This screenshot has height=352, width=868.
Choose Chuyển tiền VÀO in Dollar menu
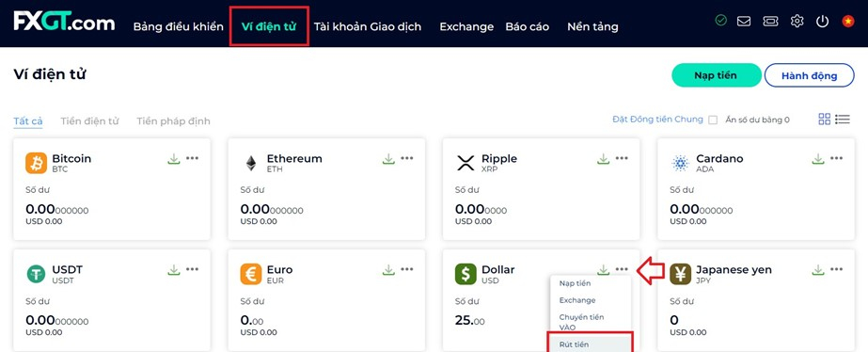582,322
